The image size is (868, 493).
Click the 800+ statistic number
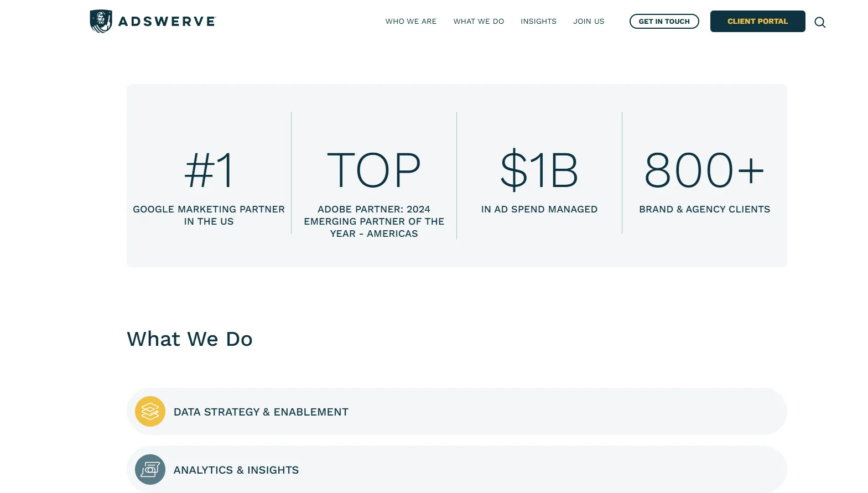pos(704,170)
